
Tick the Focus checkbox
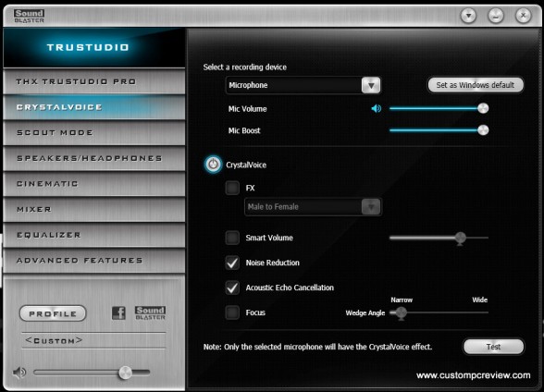232,312
